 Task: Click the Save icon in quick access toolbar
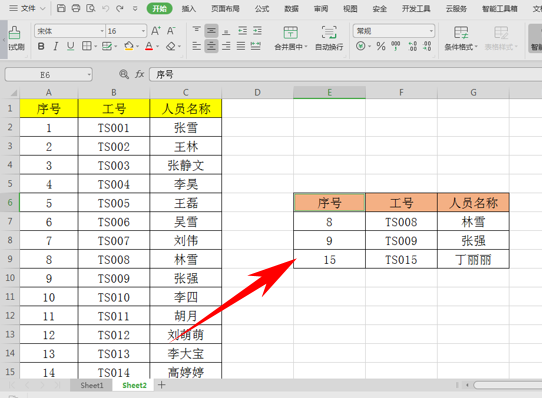tap(61, 8)
